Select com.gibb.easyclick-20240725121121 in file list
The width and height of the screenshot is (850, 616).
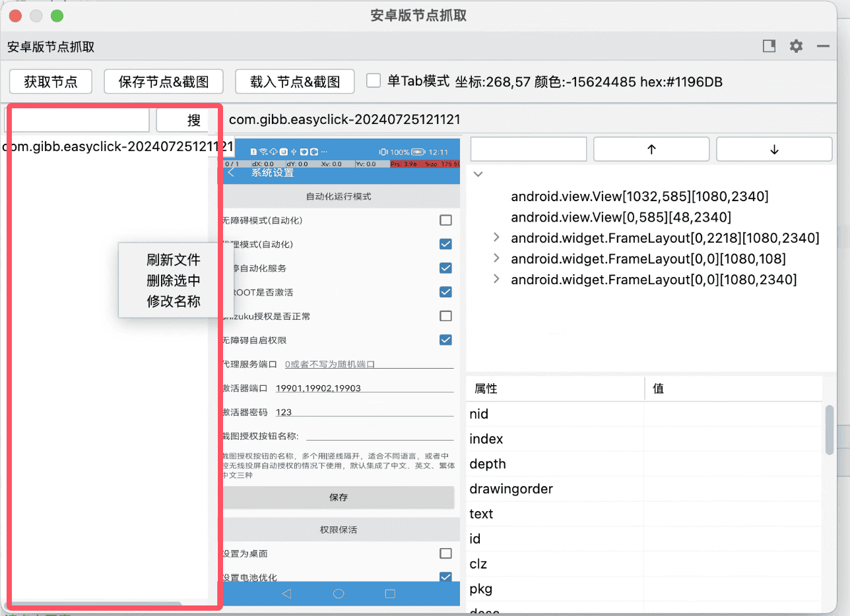tap(117, 146)
